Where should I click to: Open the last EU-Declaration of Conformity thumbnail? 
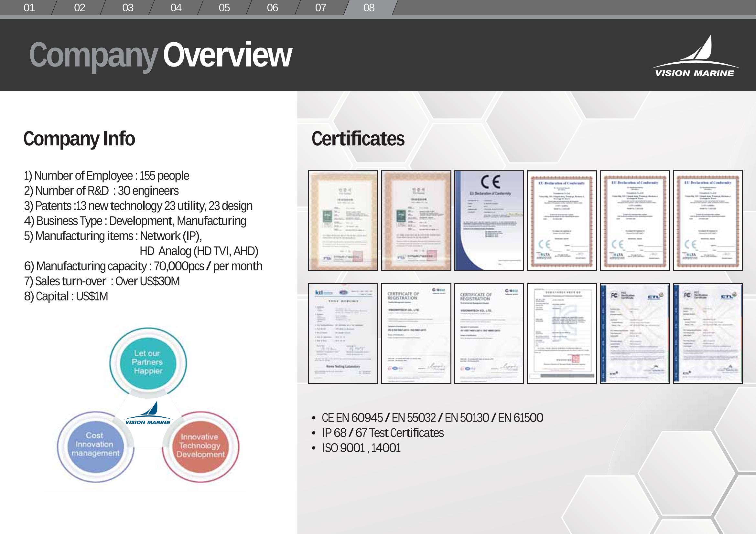pyautogui.click(x=707, y=220)
